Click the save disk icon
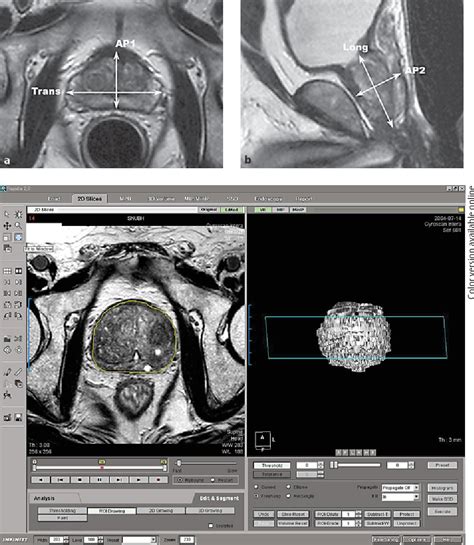Image resolution: width=474 pixels, height=545 pixels. click(x=18, y=417)
